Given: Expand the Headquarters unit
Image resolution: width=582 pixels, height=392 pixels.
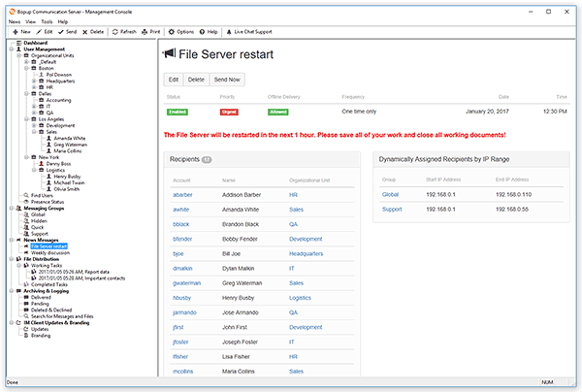Looking at the screenshot, I should pyautogui.click(x=34, y=81).
